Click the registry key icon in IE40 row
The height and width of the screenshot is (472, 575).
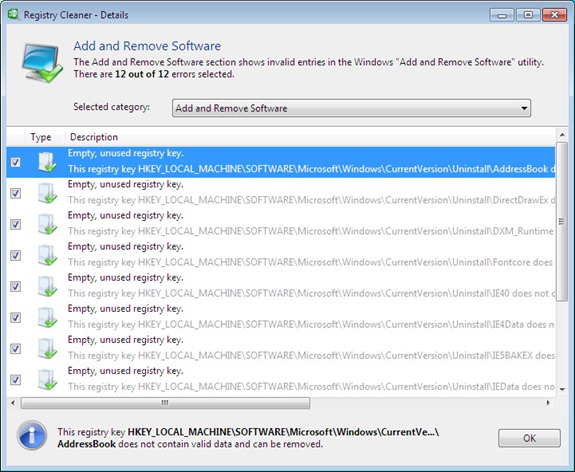click(x=47, y=286)
